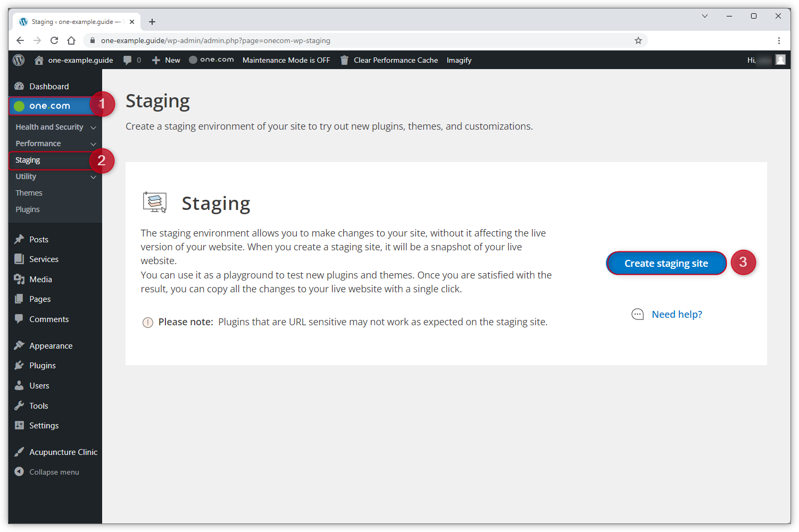Open Tools via the wrench icon
Screen dimensions: 799x532
coord(19,405)
